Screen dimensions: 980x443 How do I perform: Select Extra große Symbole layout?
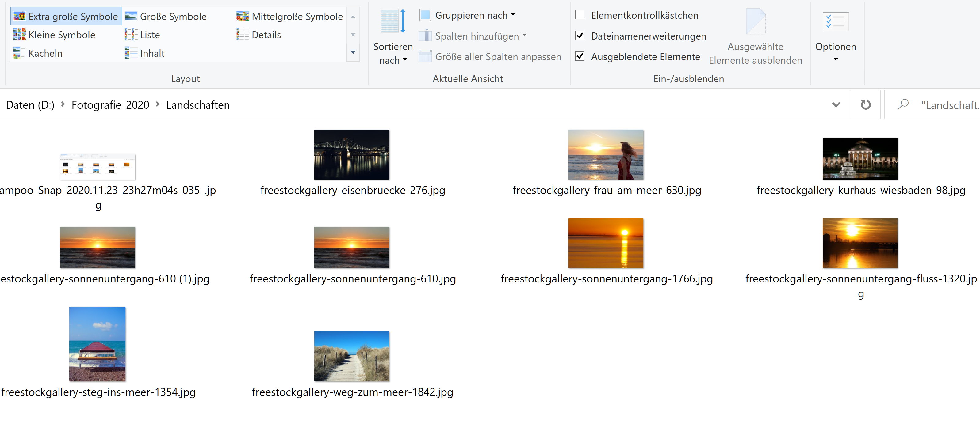(x=66, y=16)
